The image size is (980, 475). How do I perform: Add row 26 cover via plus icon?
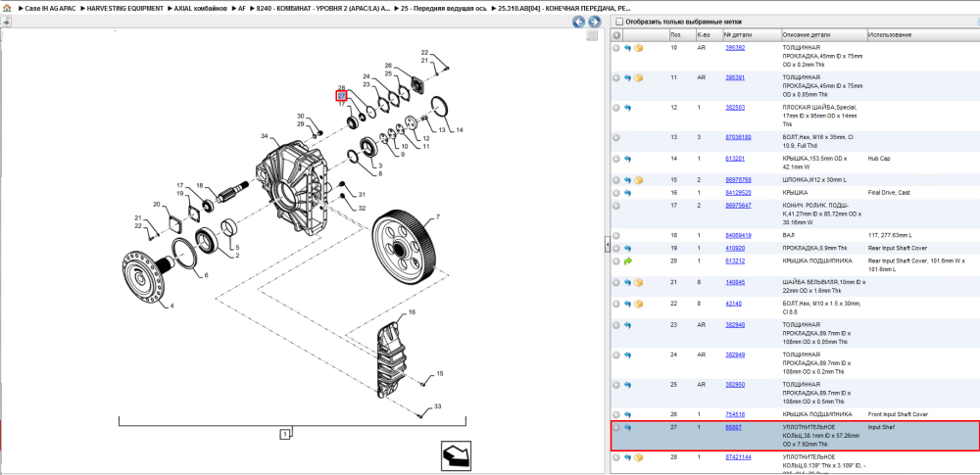pyautogui.click(x=616, y=415)
